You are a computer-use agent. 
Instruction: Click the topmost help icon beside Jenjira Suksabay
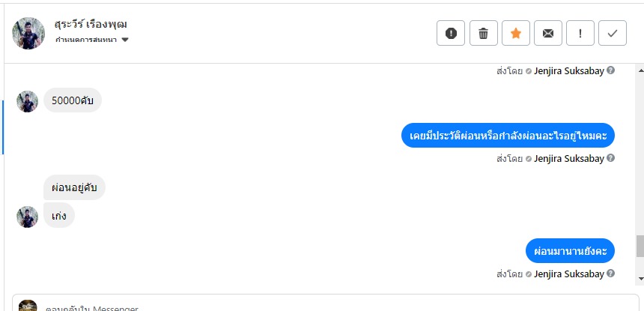[611, 71]
